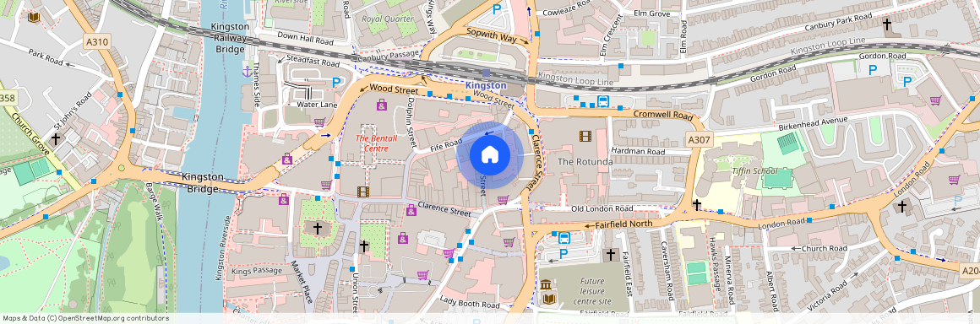The image size is (980, 324).
Task: Click shopping bag icon beside Kingston Riverside label
Action: (284, 199)
